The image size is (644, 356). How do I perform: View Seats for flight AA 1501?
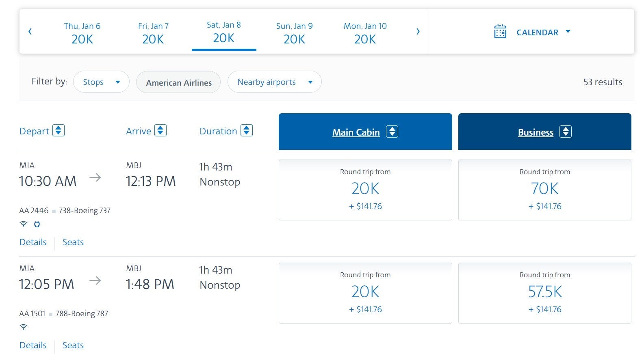pos(73,345)
